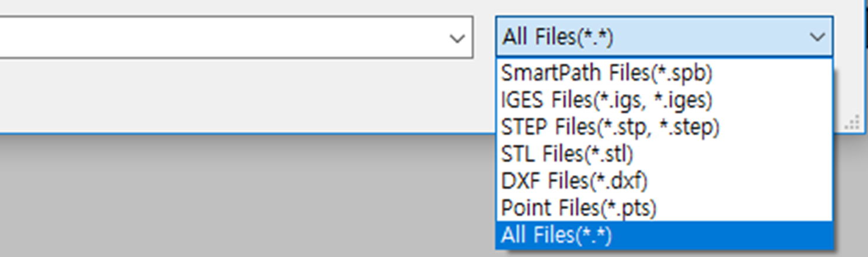Viewport: 868px width, 257px height.
Task: Select SmartPath Files(*.spb) from the list
Action: (606, 73)
